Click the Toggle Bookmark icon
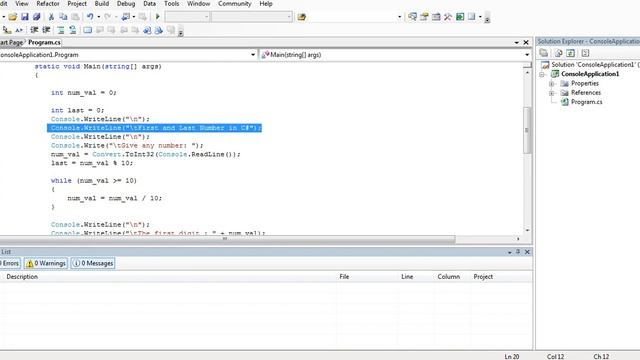This screenshot has width=640, height=360. coord(87,30)
